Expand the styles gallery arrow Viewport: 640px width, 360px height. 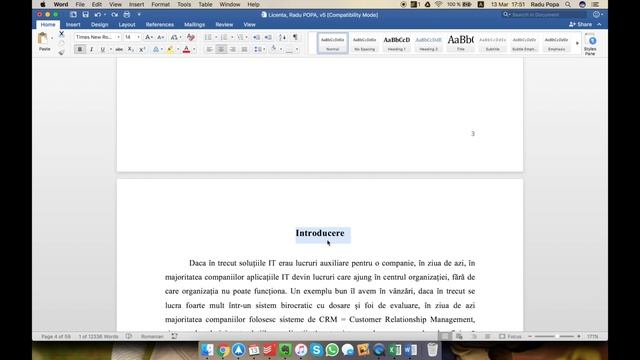point(577,43)
